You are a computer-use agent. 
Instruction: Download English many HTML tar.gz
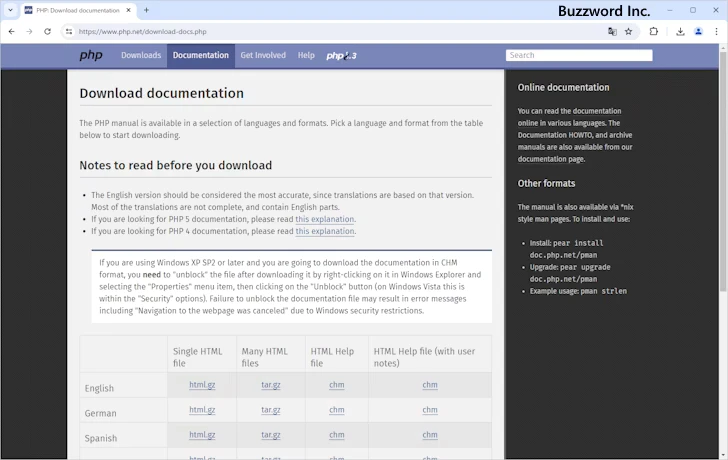271,385
